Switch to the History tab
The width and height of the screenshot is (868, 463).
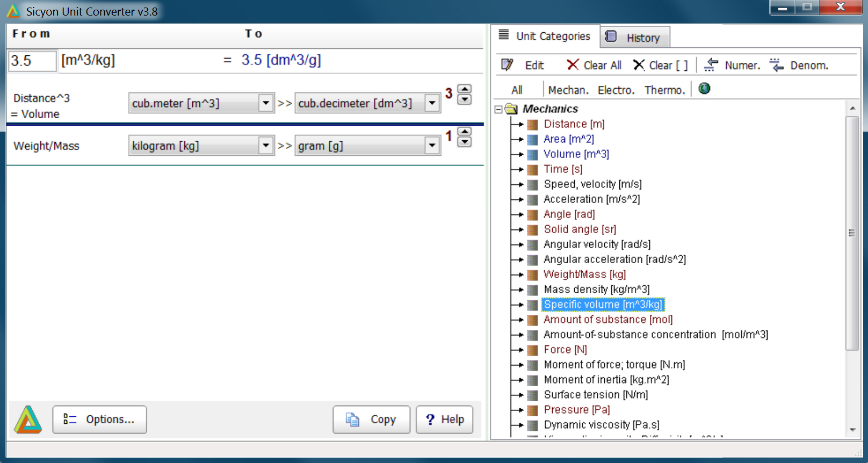tap(635, 38)
